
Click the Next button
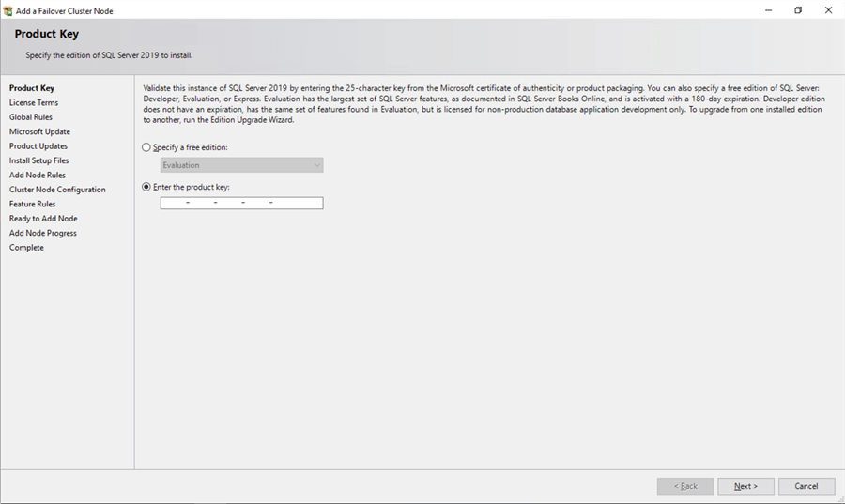click(745, 486)
